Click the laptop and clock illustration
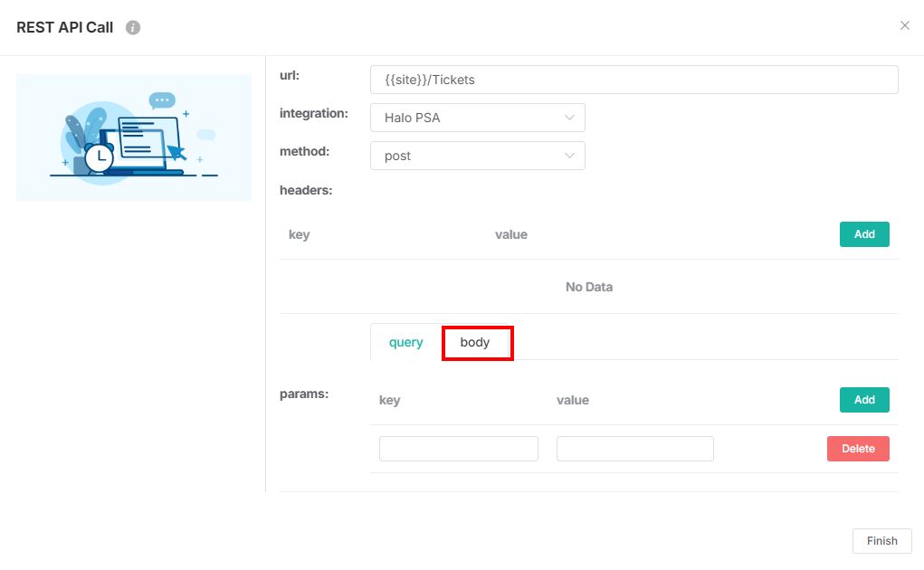The height and width of the screenshot is (570, 924). pyautogui.click(x=134, y=138)
